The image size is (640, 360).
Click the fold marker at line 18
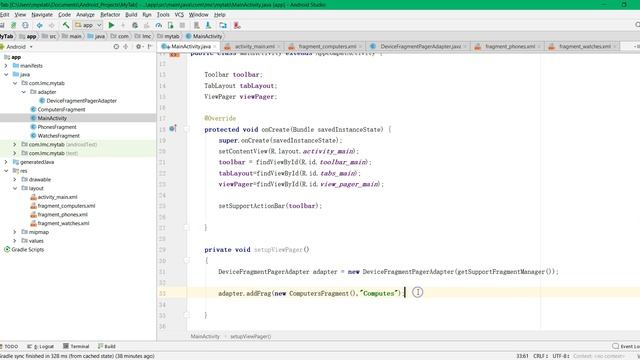point(187,129)
